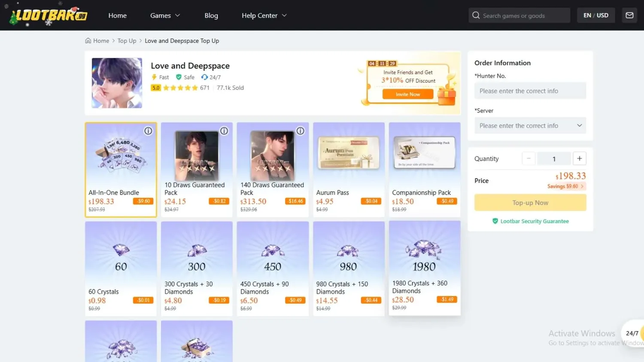Click info icon on 10 Draws Guaranteed Pack
Screen dimensions: 644x362
click(x=224, y=131)
